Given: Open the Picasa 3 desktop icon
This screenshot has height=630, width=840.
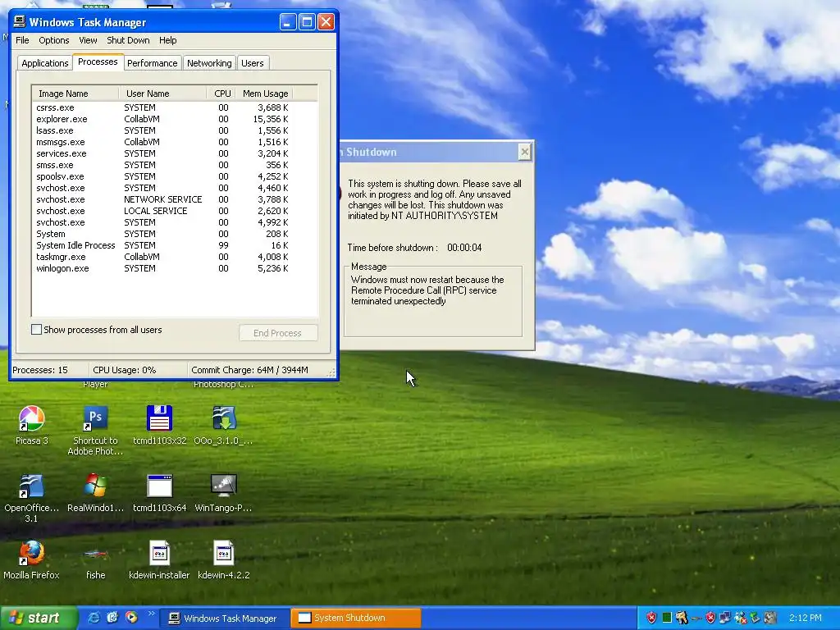Looking at the screenshot, I should [x=32, y=426].
